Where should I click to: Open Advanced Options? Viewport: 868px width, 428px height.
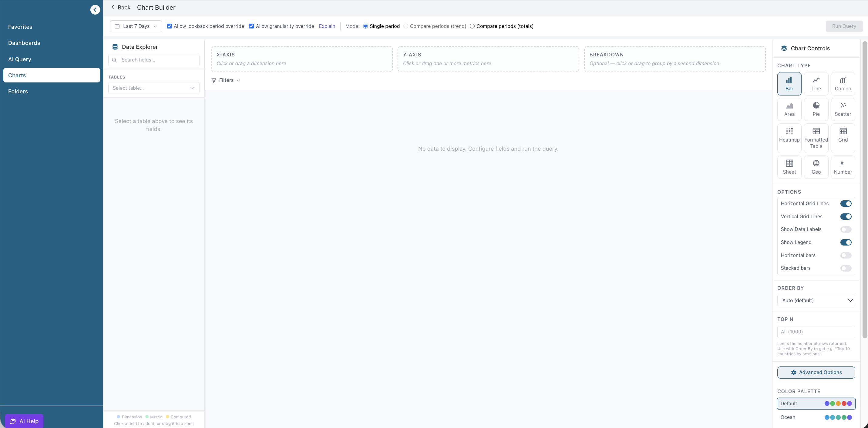tap(816, 373)
